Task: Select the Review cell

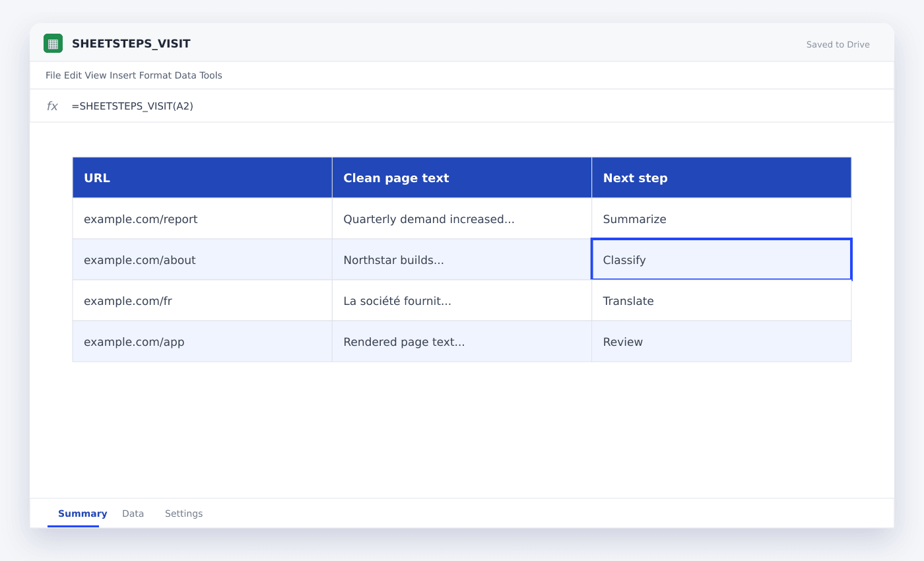Action: pyautogui.click(x=721, y=341)
